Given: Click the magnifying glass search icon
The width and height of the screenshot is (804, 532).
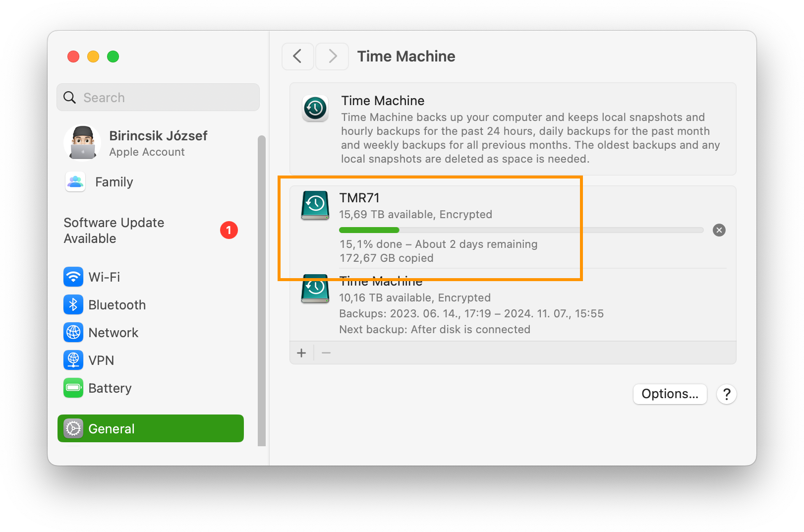Looking at the screenshot, I should [70, 98].
